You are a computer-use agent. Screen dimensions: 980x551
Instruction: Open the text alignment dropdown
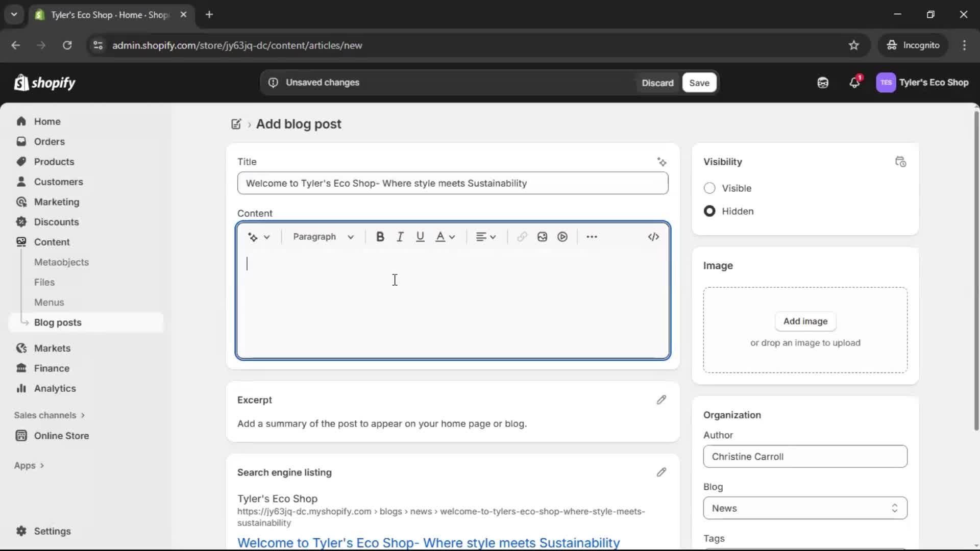485,237
